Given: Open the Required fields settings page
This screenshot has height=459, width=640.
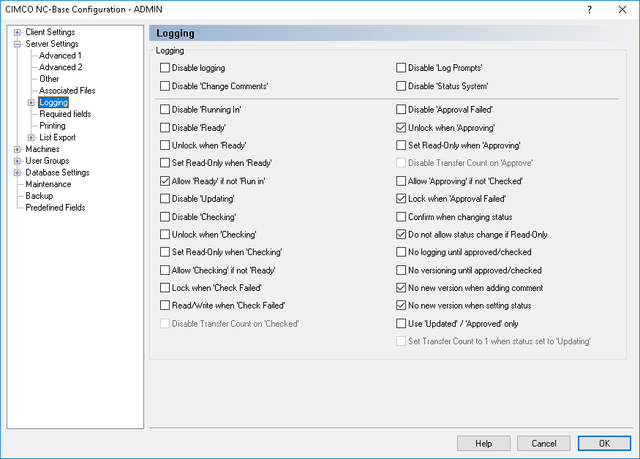Looking at the screenshot, I should 65,114.
